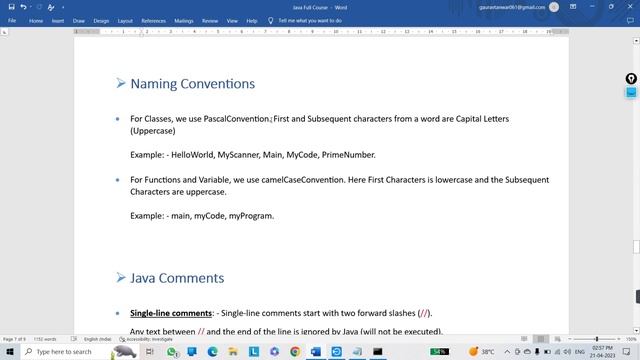Click 'Accessibility: Investigate' in status bar

[146, 339]
